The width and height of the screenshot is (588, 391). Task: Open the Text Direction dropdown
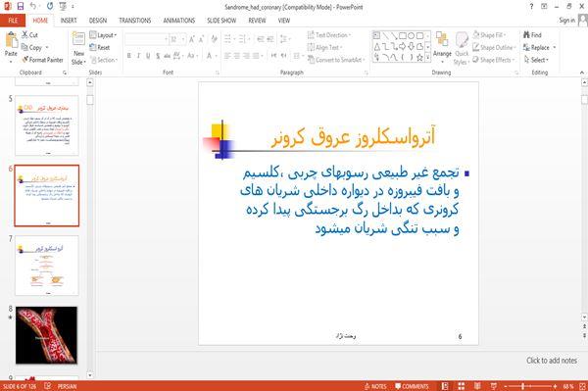329,35
